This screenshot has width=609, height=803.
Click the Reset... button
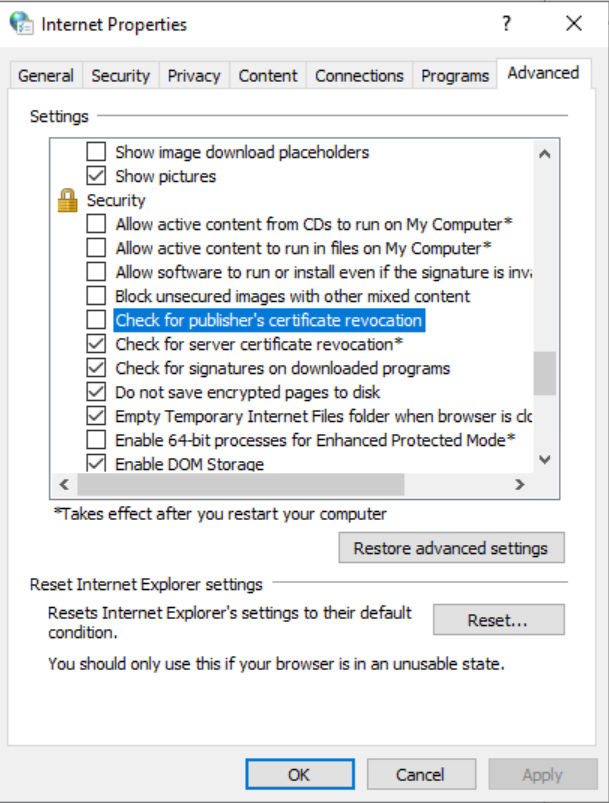pyautogui.click(x=498, y=620)
